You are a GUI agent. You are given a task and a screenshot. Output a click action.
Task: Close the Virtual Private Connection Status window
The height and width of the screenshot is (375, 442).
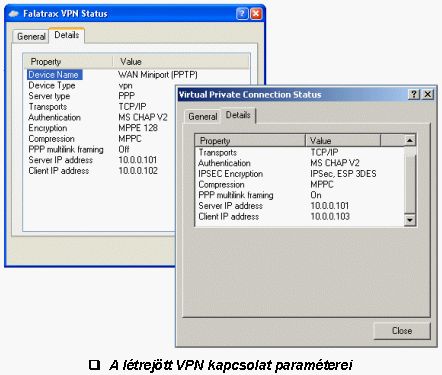(428, 94)
